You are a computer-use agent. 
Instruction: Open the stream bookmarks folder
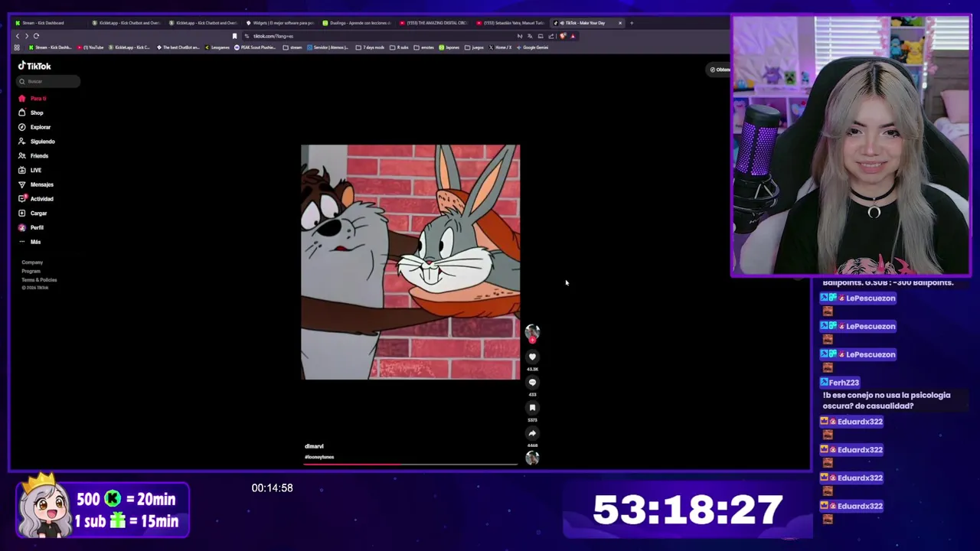[292, 47]
